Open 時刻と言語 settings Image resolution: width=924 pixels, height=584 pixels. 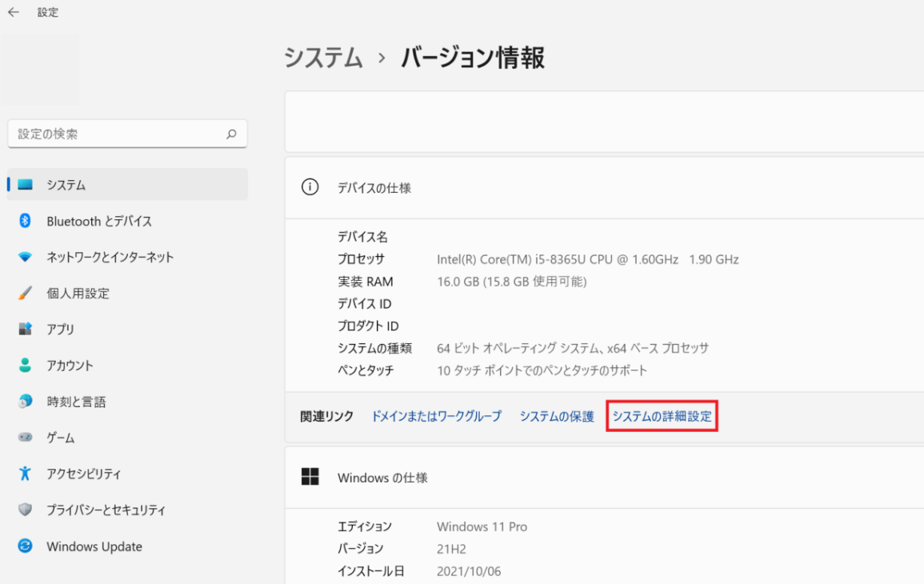[127, 402]
